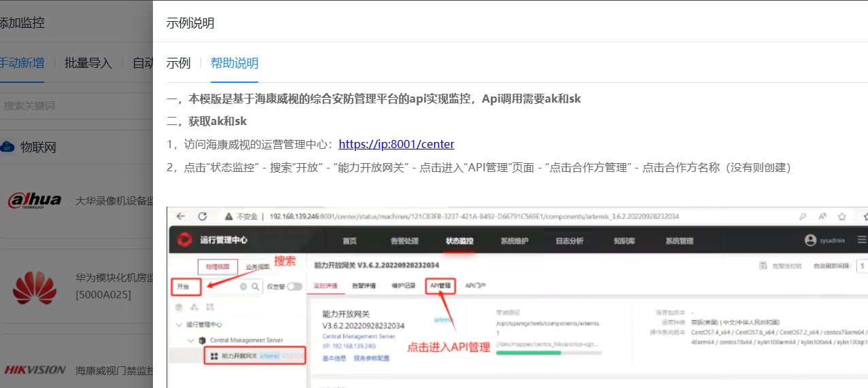Click the blue artemis link in detail card
868x388 pixels.
click(444, 319)
